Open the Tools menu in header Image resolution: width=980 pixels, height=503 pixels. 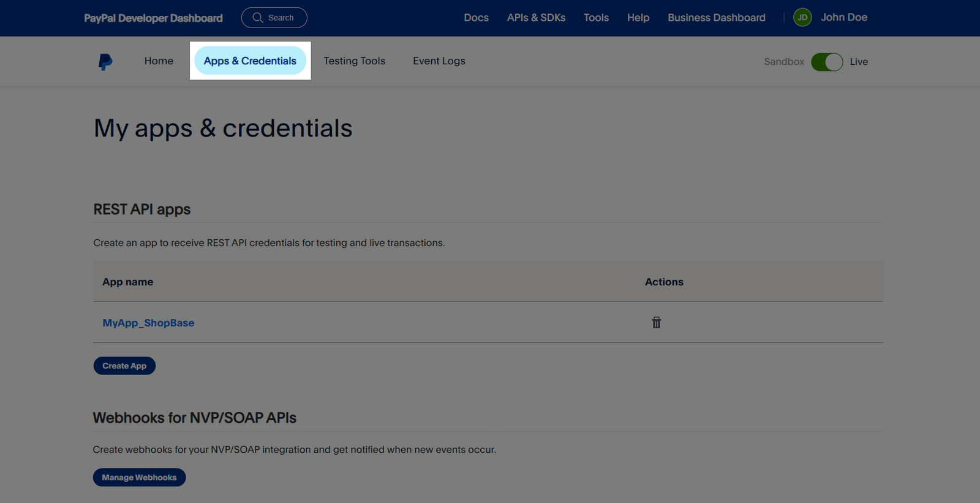coord(596,18)
